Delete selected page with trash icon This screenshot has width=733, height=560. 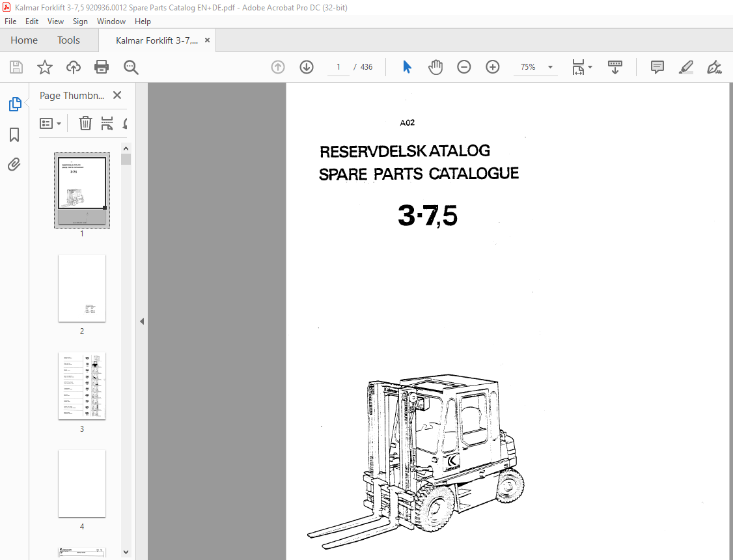coord(85,124)
